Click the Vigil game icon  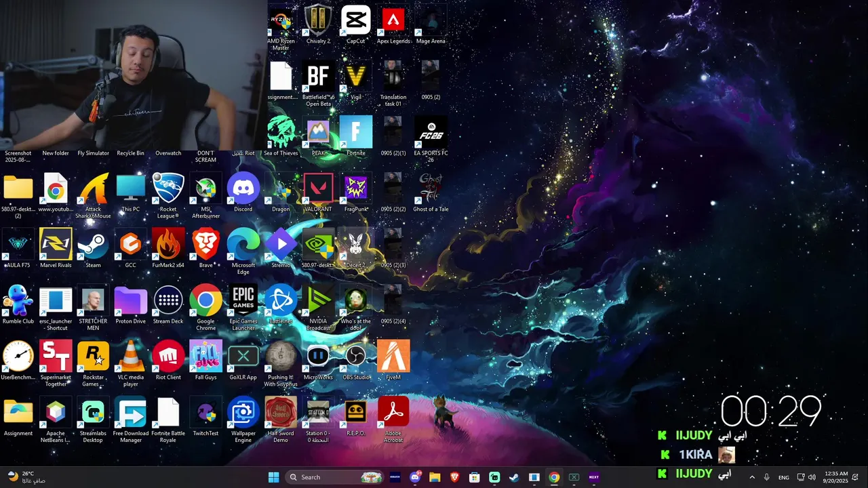[356, 77]
